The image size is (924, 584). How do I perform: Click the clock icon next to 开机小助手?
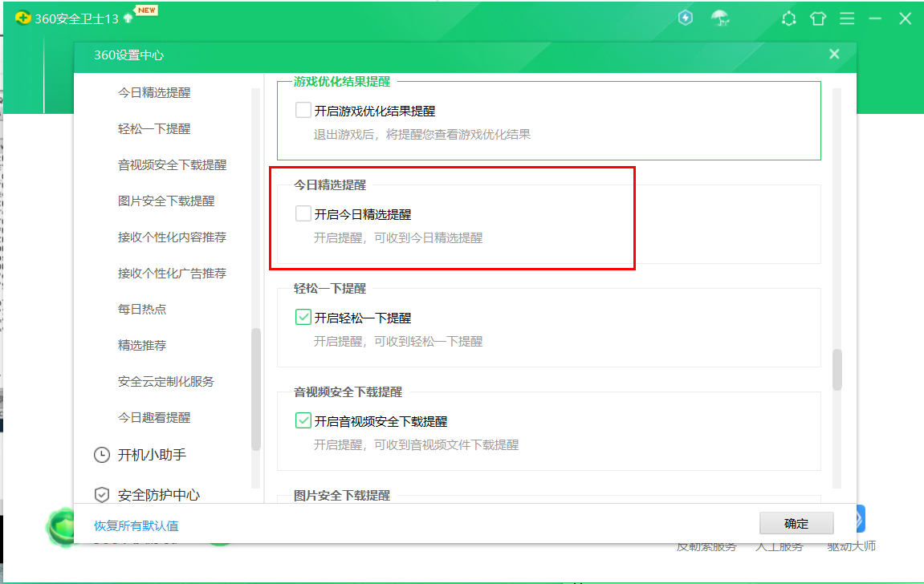click(101, 455)
